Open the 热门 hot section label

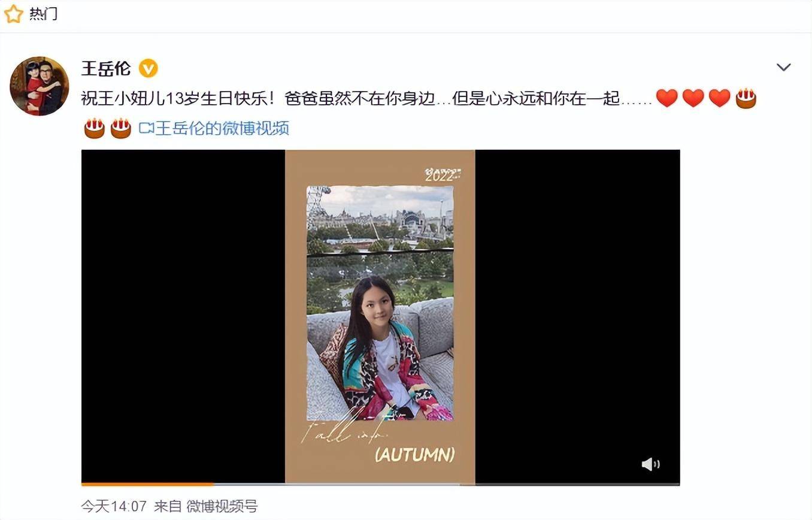[x=44, y=14]
